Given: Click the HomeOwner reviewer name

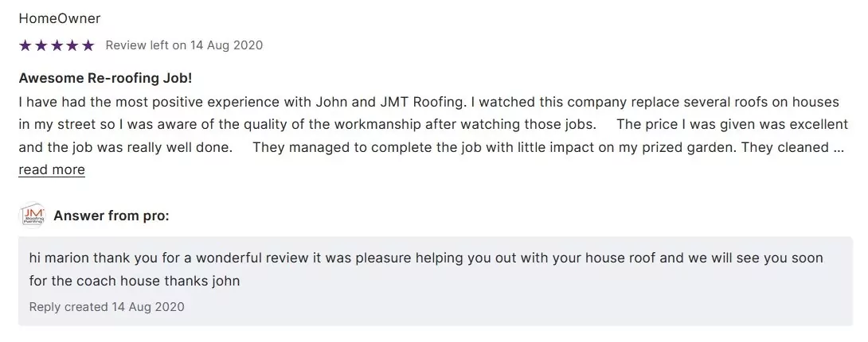Looking at the screenshot, I should coord(60,18).
